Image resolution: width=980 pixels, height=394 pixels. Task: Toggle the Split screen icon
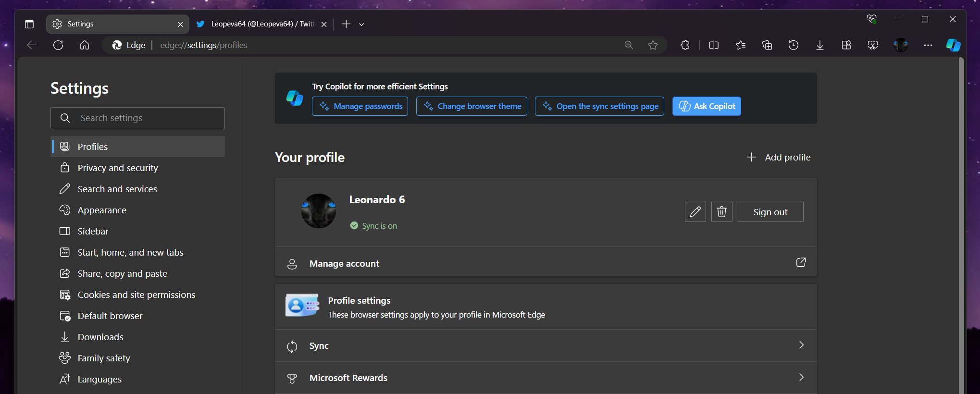coord(714,45)
